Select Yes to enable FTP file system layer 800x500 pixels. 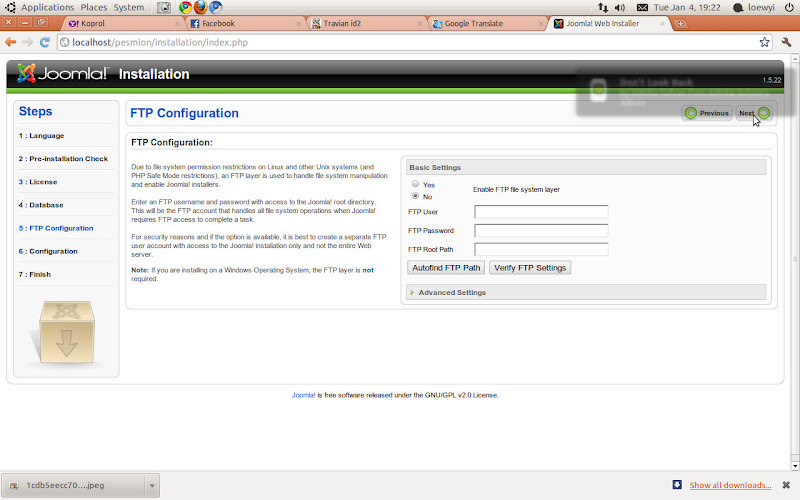[415, 184]
